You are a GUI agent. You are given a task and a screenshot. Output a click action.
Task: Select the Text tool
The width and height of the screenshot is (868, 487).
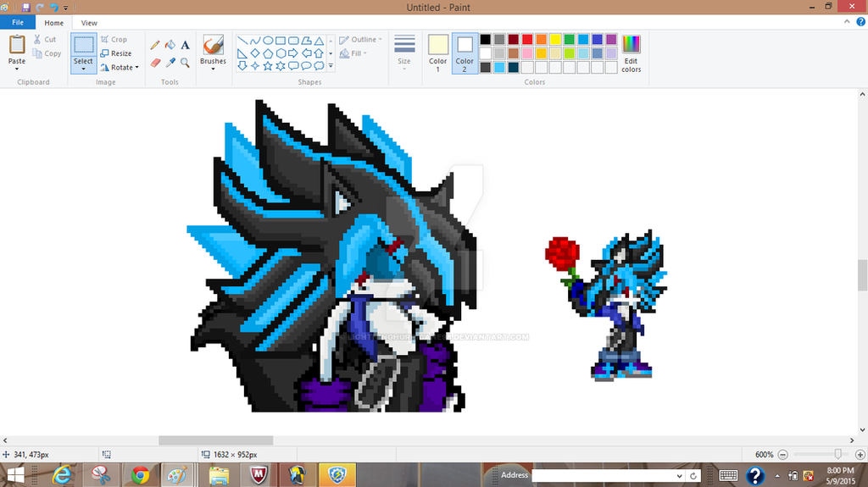tap(185, 46)
